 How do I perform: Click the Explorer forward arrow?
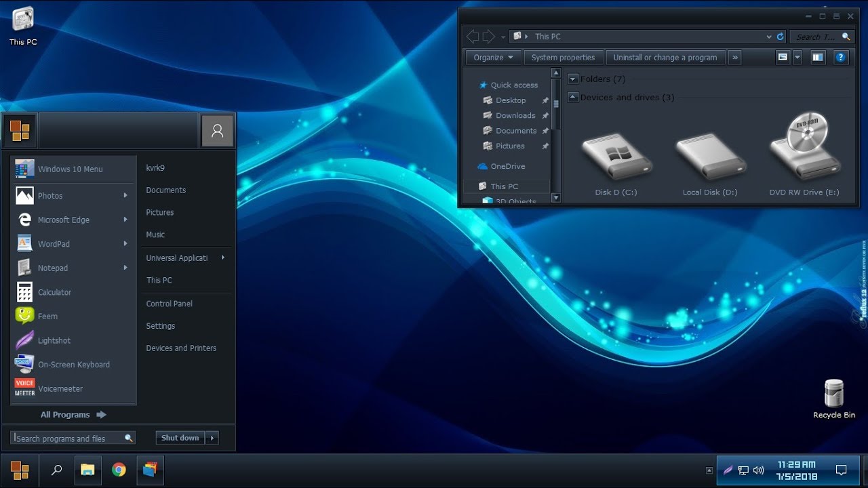488,37
